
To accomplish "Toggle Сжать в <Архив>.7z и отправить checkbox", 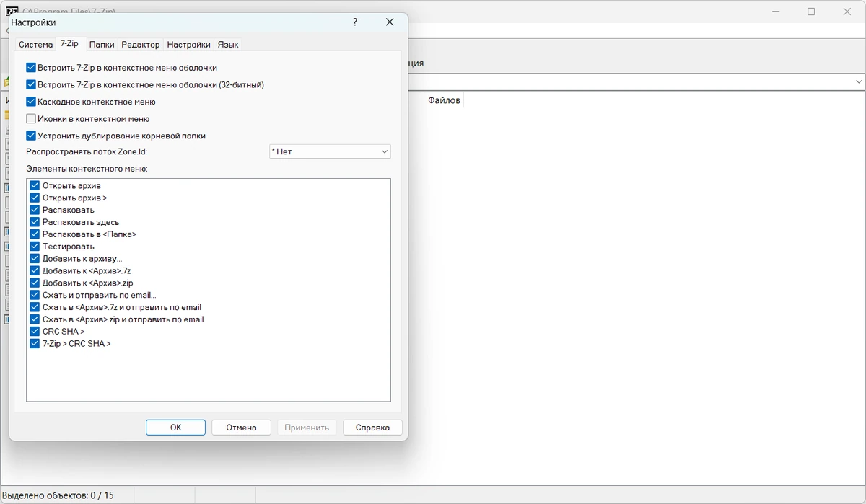I will pyautogui.click(x=35, y=307).
